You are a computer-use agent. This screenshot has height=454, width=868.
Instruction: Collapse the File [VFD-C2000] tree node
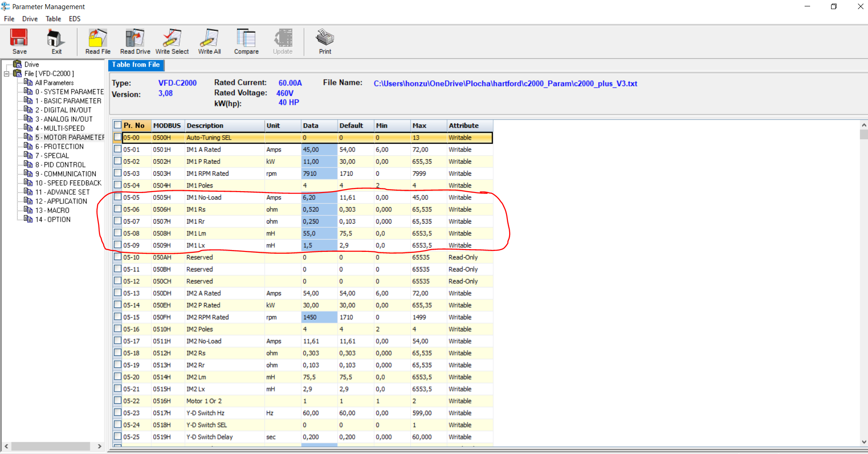(x=7, y=73)
